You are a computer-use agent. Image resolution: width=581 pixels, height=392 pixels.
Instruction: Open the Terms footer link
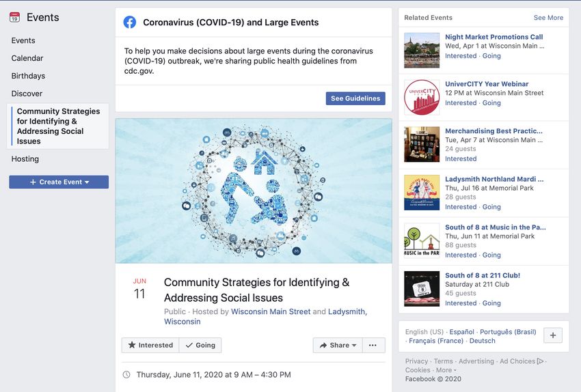443,361
